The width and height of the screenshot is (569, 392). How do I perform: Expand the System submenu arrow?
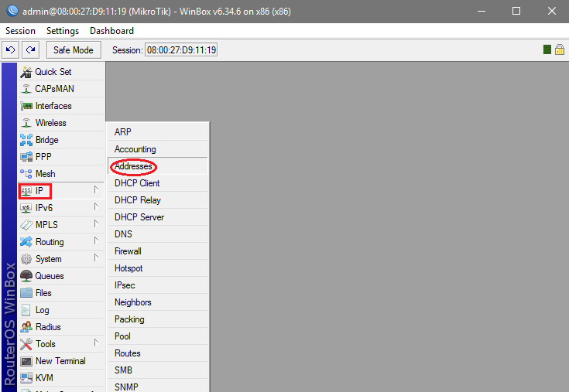pos(96,257)
